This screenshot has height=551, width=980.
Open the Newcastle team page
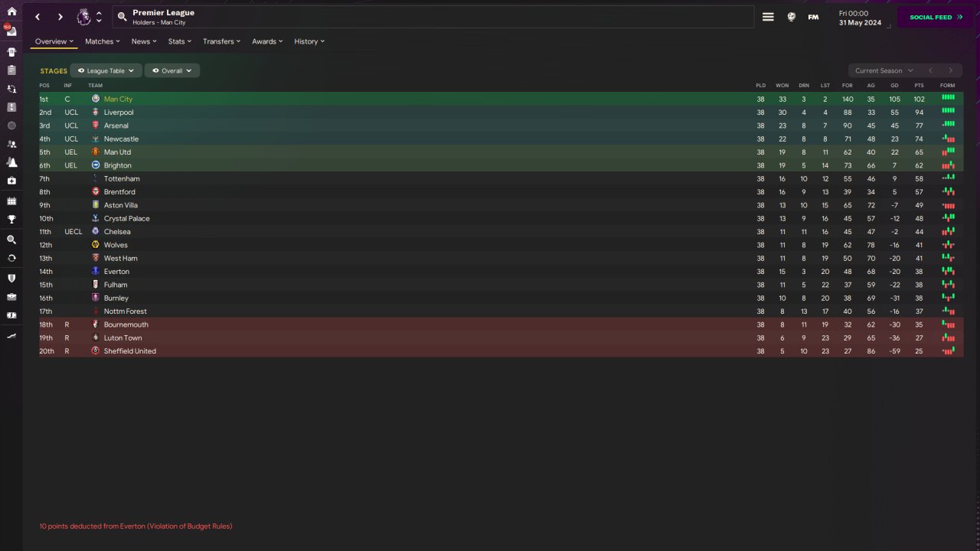click(x=121, y=139)
